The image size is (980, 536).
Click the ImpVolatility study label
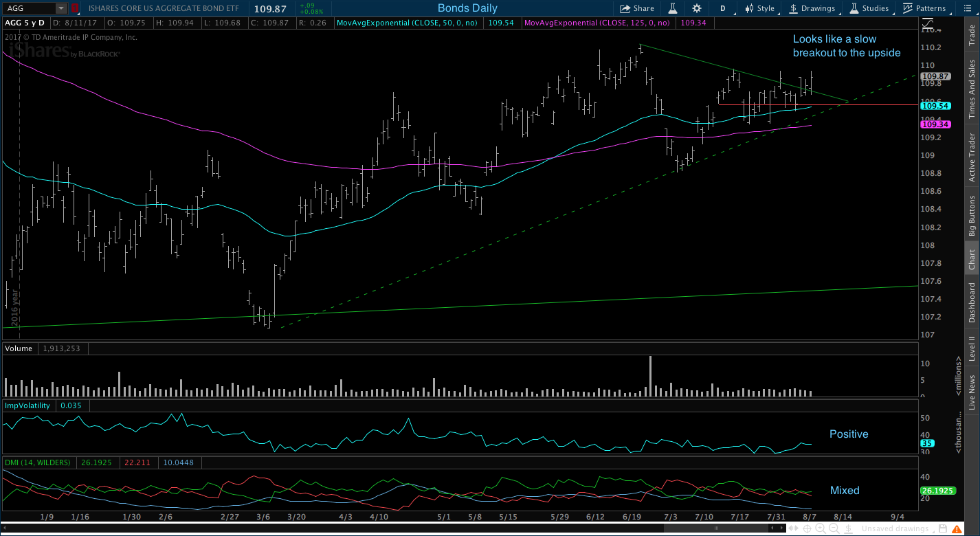coord(28,405)
